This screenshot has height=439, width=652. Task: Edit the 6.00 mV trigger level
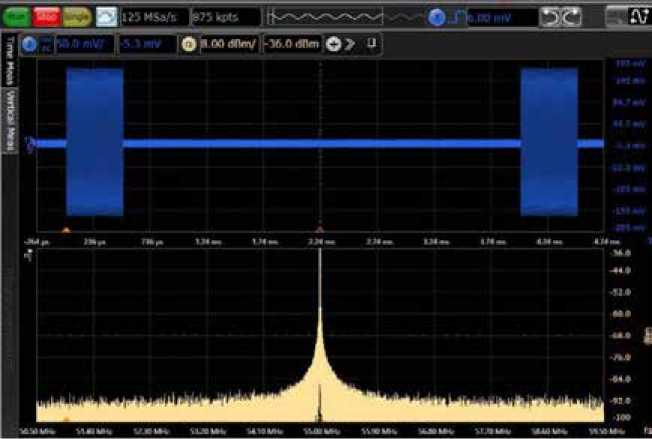click(497, 17)
